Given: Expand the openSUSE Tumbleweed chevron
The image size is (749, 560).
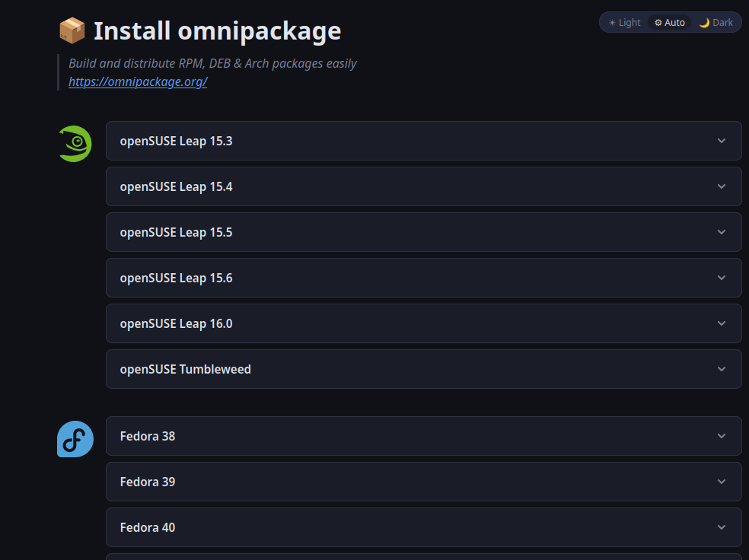Looking at the screenshot, I should [722, 369].
